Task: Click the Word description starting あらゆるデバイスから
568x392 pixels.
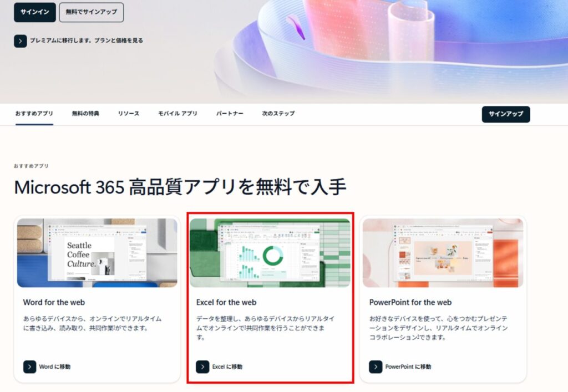Action: pyautogui.click(x=93, y=323)
